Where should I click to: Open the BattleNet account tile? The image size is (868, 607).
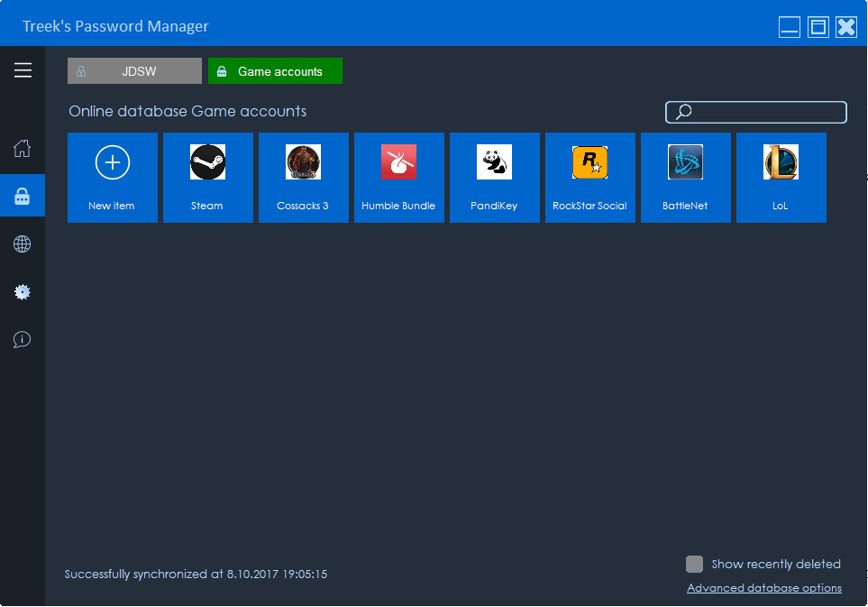[686, 177]
